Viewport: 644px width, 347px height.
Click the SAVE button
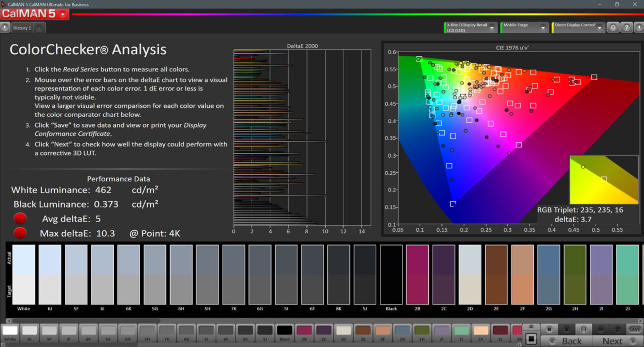click(x=634, y=329)
